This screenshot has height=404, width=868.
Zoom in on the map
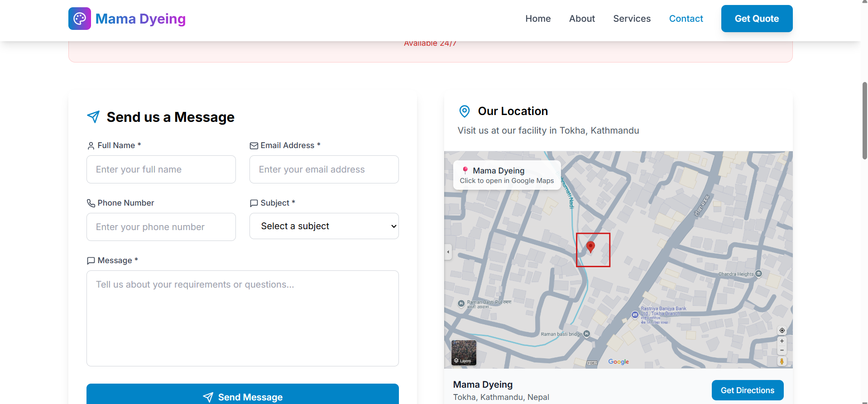(x=782, y=341)
